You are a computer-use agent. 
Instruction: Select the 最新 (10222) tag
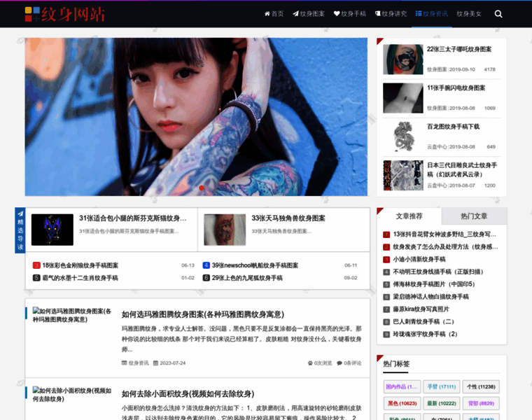[442, 403]
